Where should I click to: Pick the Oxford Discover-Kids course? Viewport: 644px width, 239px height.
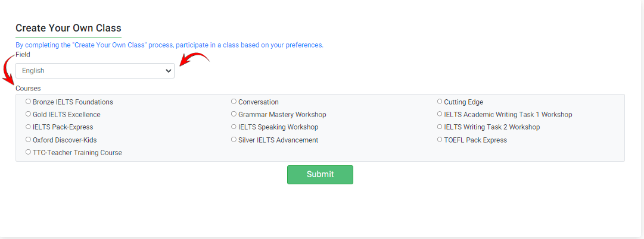tap(29, 140)
